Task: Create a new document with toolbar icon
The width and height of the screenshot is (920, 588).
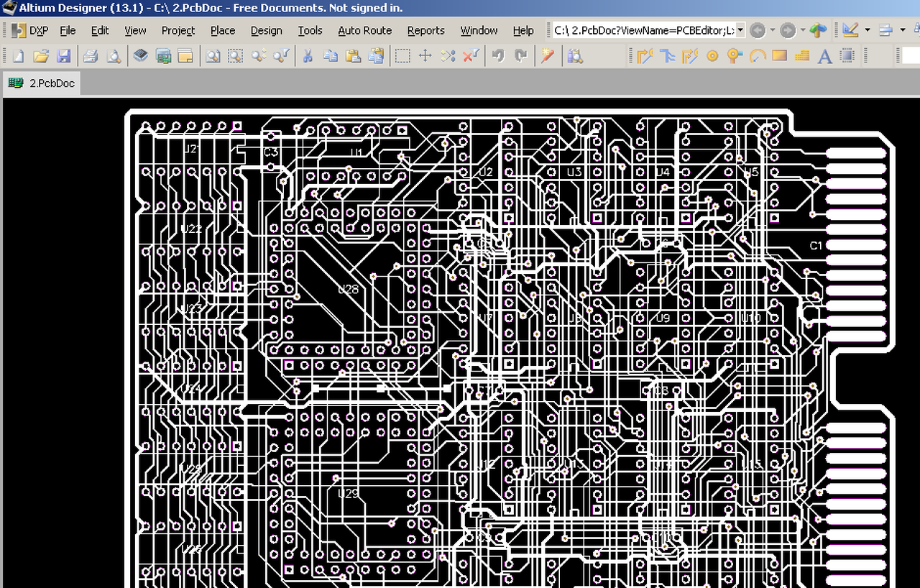Action: (x=18, y=55)
